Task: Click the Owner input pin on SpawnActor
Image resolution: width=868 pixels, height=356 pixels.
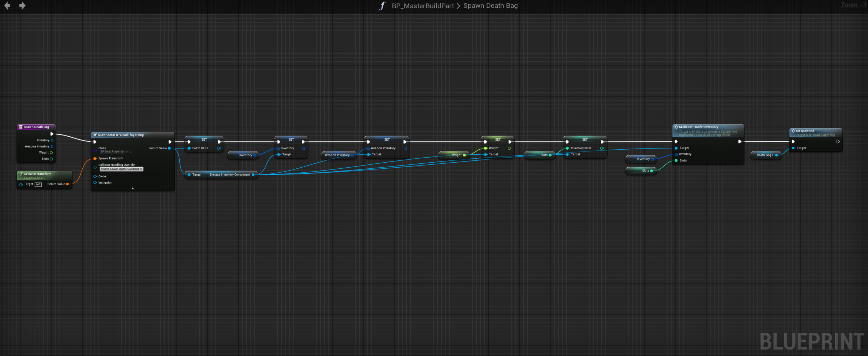Action: pyautogui.click(x=95, y=176)
